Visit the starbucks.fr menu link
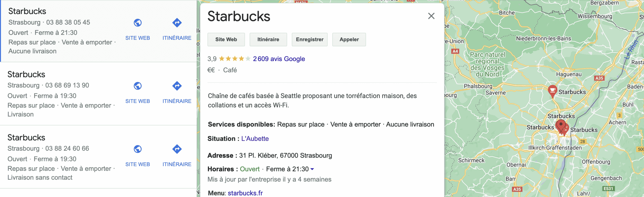644x197 pixels. click(245, 193)
